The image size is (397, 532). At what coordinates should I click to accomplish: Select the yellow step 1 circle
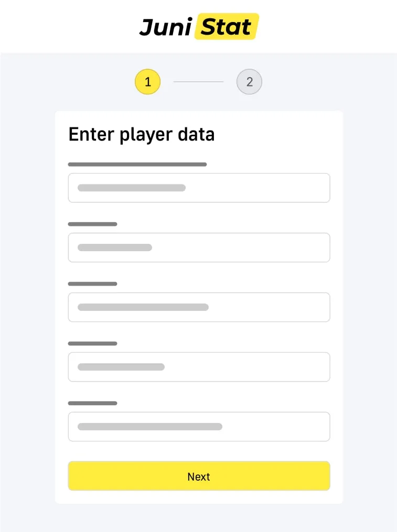tap(147, 82)
